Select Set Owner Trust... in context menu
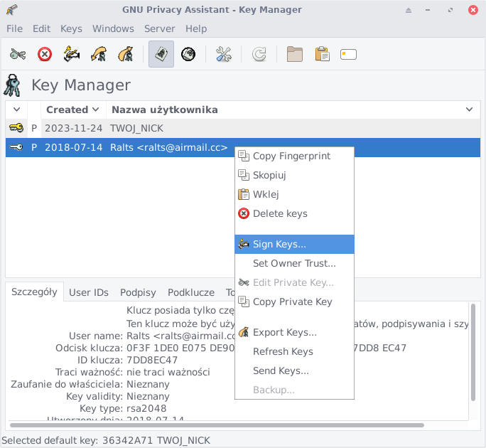This screenshot has width=486, height=448. pos(294,263)
